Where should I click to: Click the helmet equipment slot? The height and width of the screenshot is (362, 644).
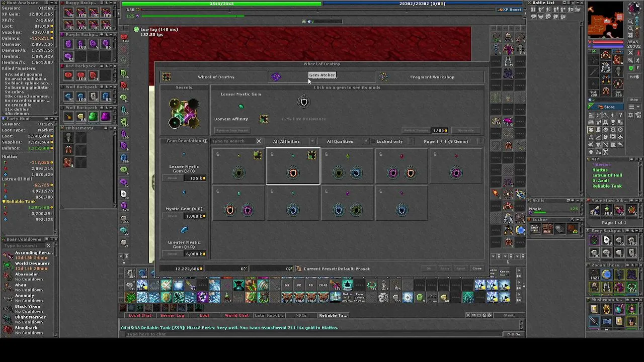coord(606,55)
